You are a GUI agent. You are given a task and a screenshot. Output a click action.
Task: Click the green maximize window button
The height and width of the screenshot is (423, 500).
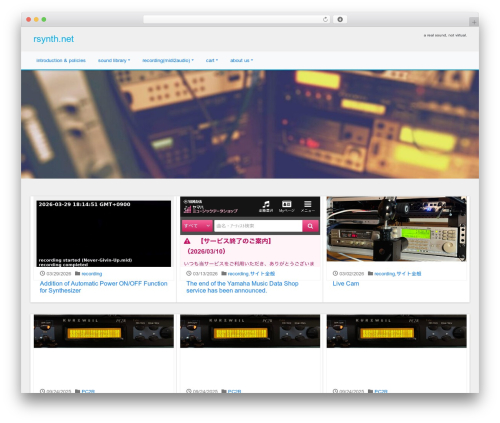click(44, 19)
